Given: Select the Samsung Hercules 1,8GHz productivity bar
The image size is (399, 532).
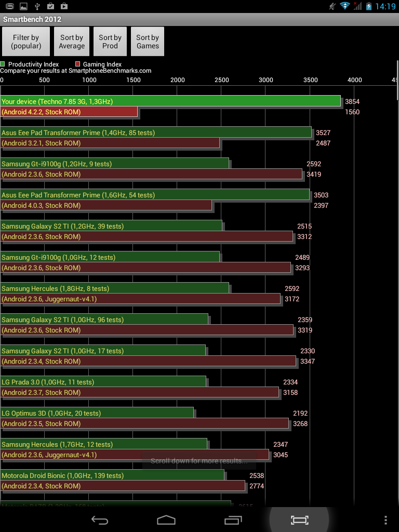Looking at the screenshot, I should point(115,288).
